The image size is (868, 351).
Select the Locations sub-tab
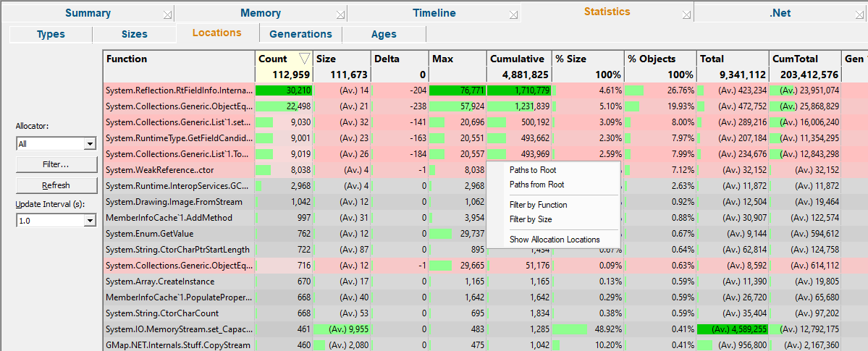[x=217, y=33]
